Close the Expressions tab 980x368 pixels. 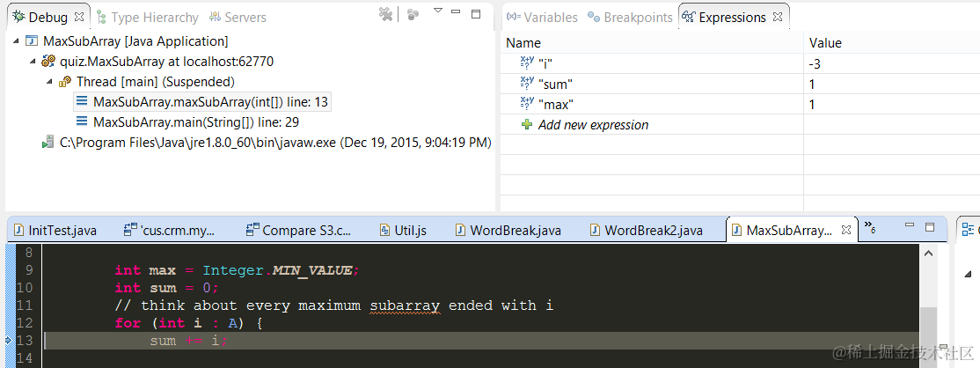click(778, 17)
